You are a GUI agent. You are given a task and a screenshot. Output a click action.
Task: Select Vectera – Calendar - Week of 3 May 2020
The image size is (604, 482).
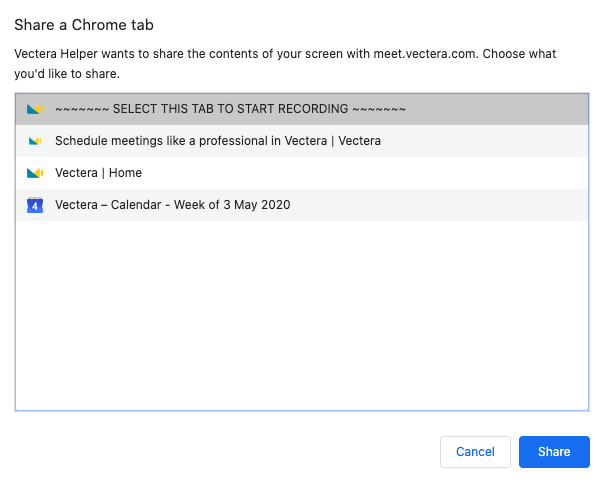coord(302,205)
